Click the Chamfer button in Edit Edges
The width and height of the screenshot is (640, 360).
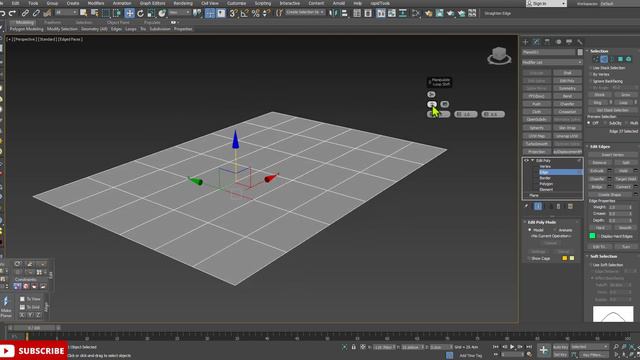[x=597, y=179]
